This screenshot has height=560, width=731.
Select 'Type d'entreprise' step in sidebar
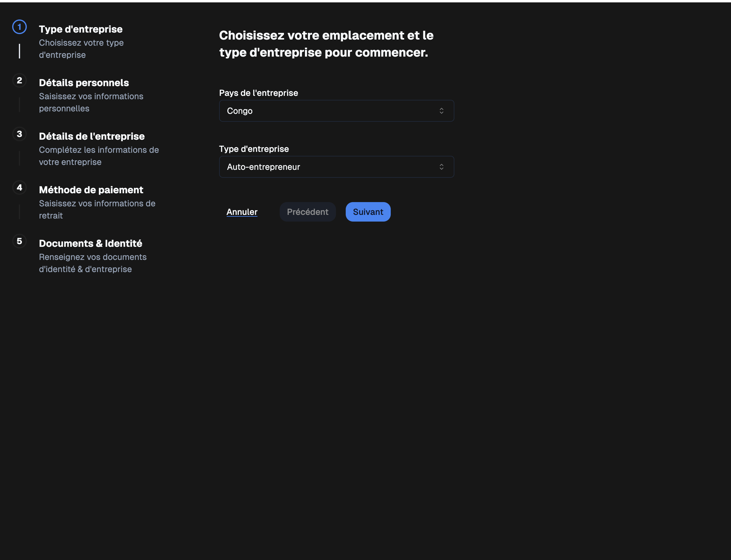(81, 29)
